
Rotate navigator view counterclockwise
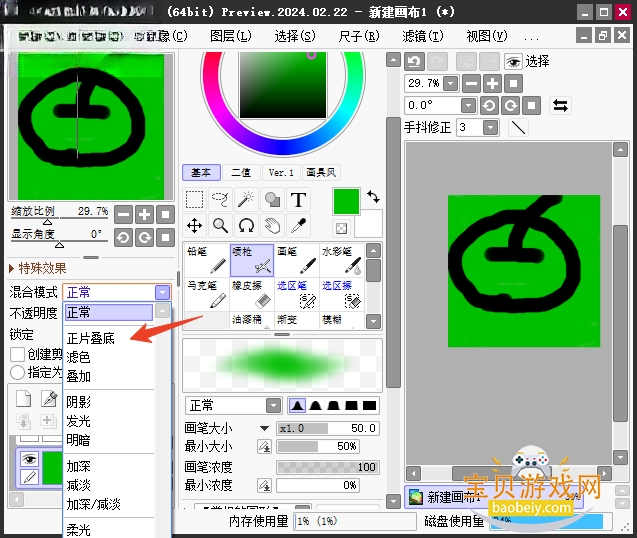tap(124, 237)
